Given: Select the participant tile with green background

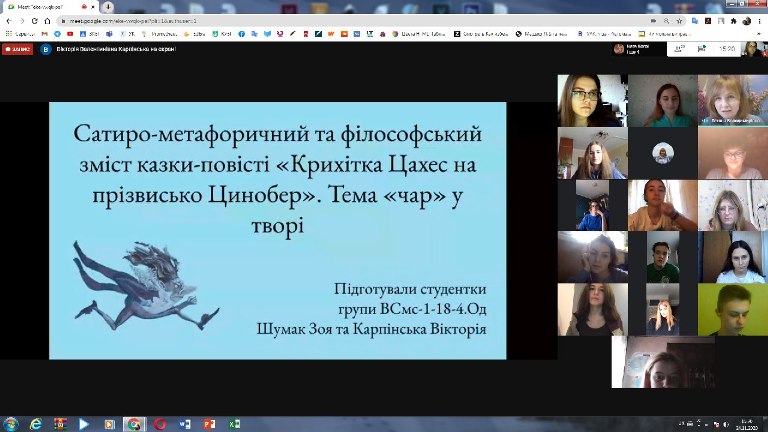Looking at the screenshot, I should click(733, 310).
